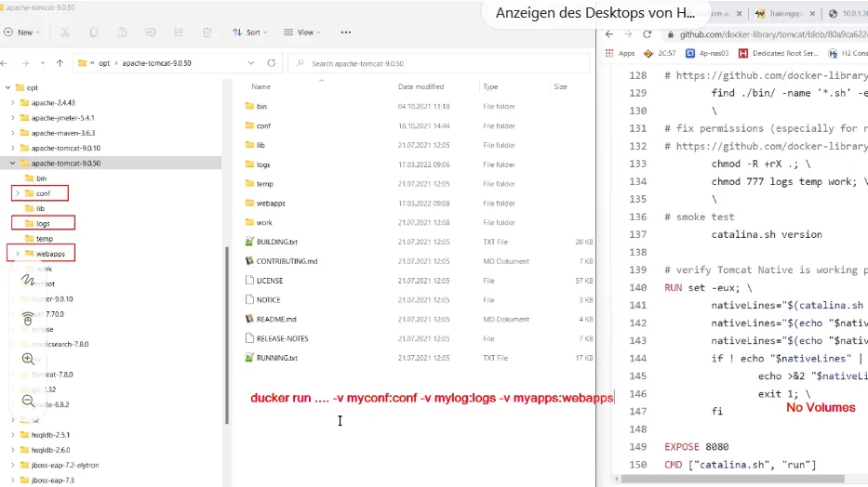Select hsqldb-2.5.1 in the tree
Screen dimensions: 868x487
tap(50, 434)
